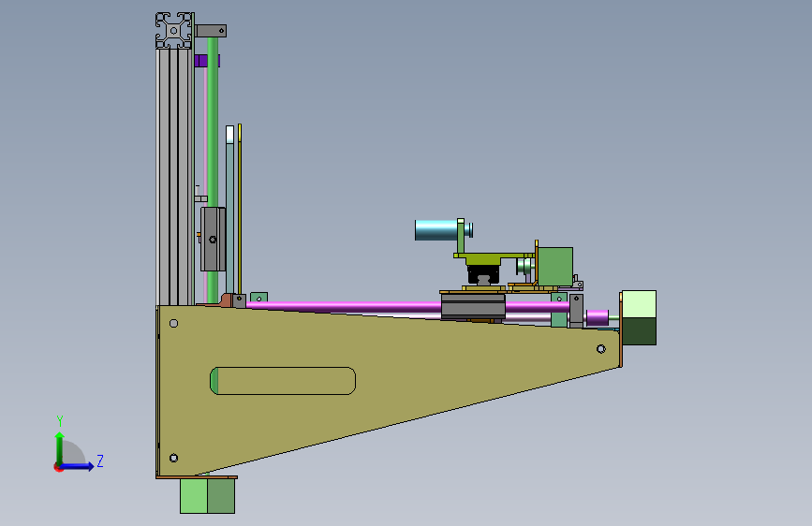812x526 pixels.
Task: Select the long magenta horizontal guide rod
Action: (344, 306)
